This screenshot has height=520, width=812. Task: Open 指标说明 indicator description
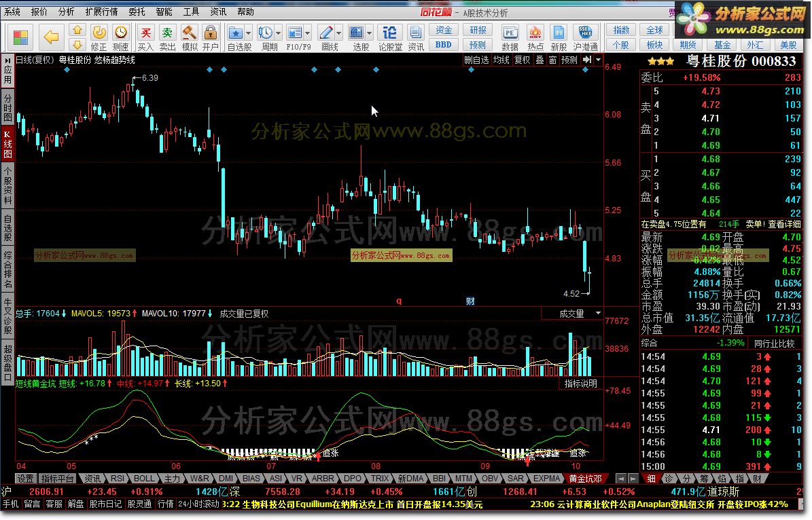(580, 384)
